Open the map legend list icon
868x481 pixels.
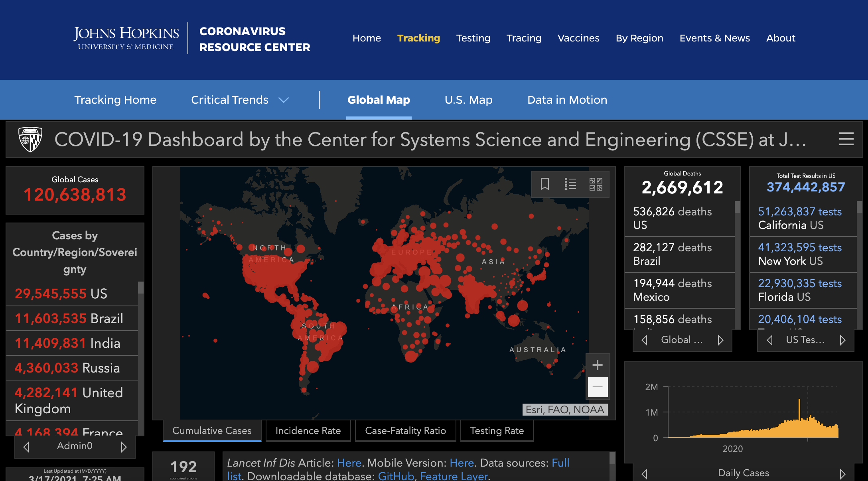point(570,184)
